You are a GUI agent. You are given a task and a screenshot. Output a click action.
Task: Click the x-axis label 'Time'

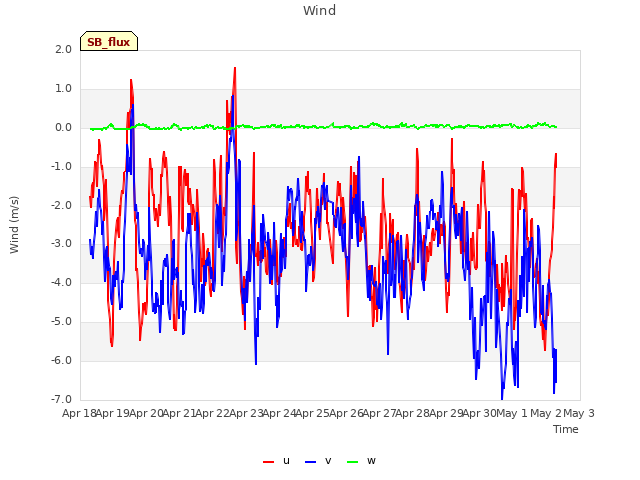click(x=566, y=429)
